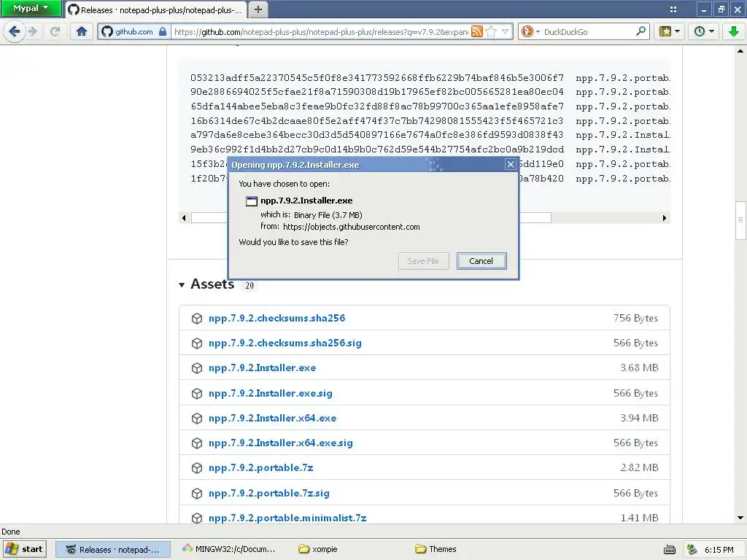Open the downloads green arrow

733,32
